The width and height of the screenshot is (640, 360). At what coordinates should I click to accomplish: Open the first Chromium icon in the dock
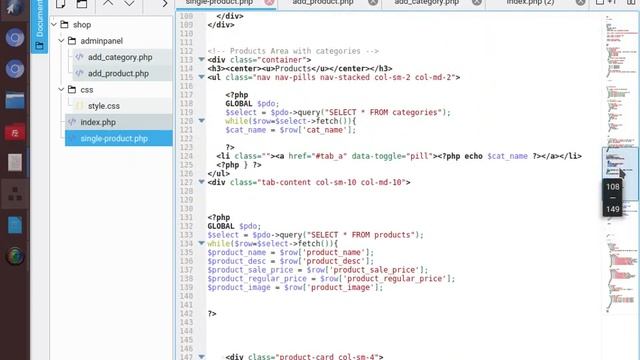[x=15, y=38]
